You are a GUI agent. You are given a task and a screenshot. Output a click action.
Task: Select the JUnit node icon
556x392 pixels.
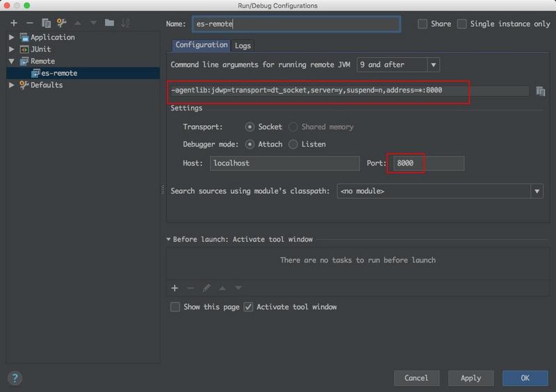pos(24,49)
